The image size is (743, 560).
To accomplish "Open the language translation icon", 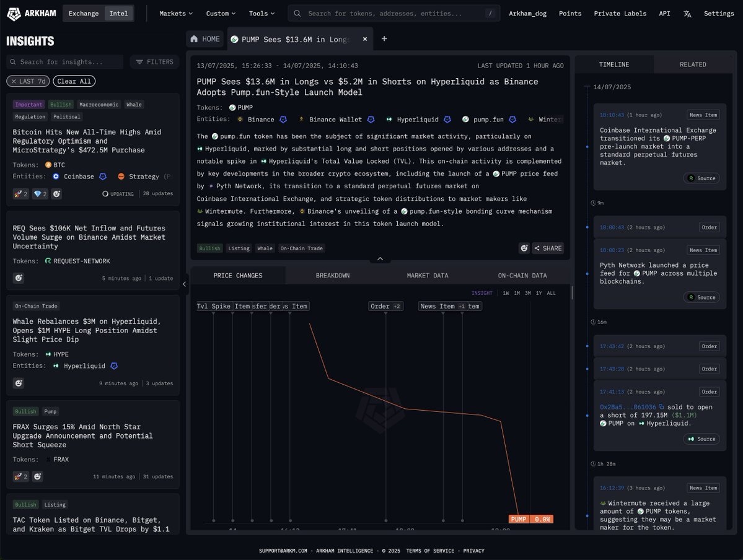I will pyautogui.click(x=687, y=14).
